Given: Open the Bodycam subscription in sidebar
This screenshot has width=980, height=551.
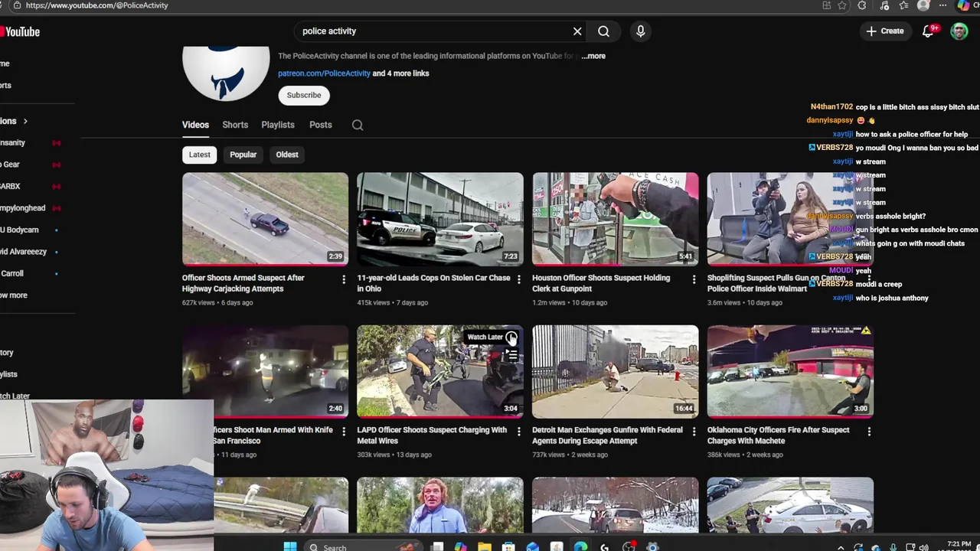Looking at the screenshot, I should (x=19, y=230).
